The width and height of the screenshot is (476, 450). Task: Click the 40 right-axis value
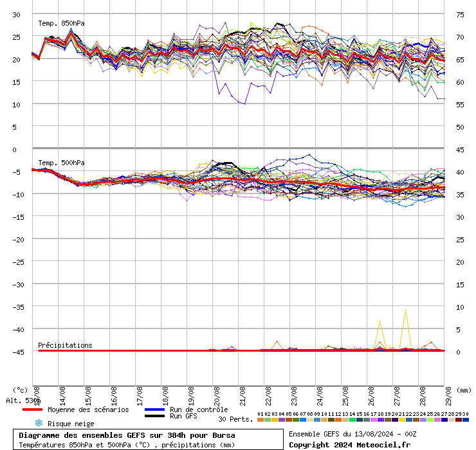click(x=460, y=172)
